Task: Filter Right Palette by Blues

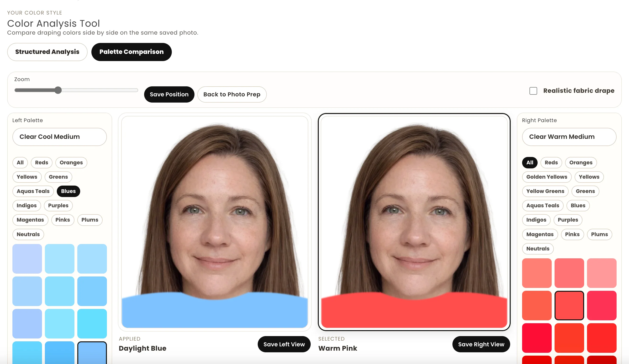Action: (x=578, y=206)
